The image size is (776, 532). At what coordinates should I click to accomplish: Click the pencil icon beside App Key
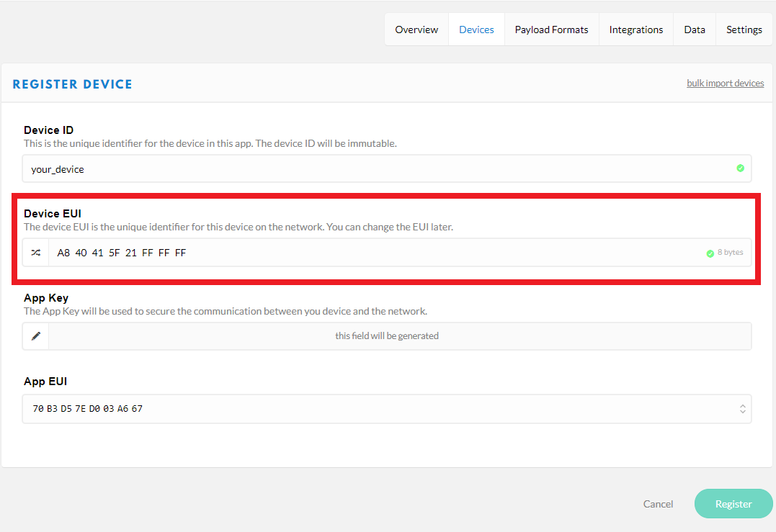pos(36,336)
